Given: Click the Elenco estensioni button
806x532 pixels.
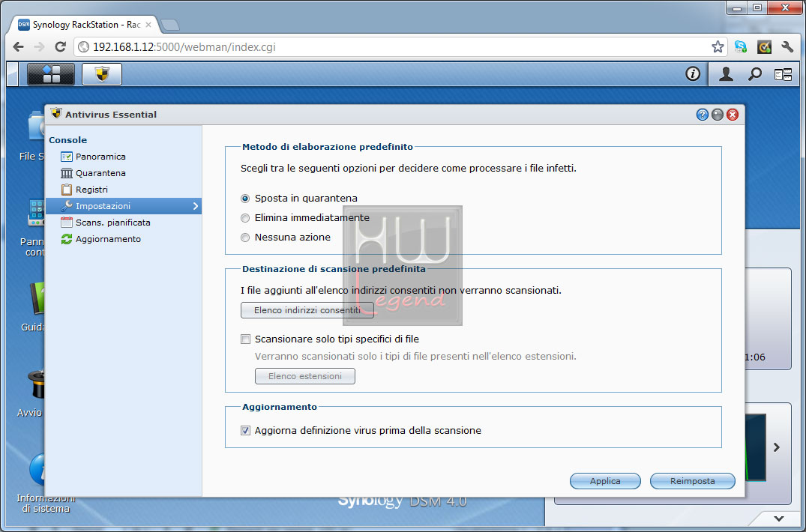Looking at the screenshot, I should (305, 376).
